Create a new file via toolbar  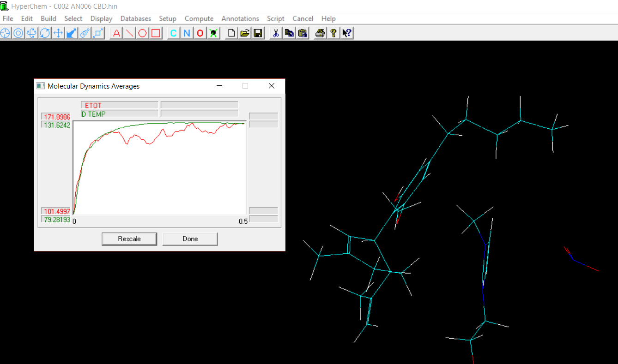tap(231, 33)
